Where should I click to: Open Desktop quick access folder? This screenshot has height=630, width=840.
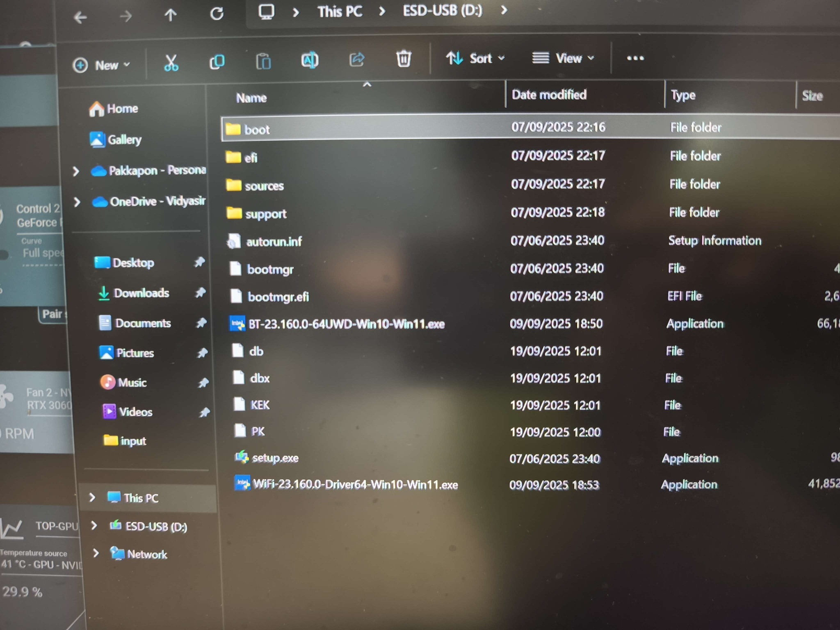[x=124, y=262]
